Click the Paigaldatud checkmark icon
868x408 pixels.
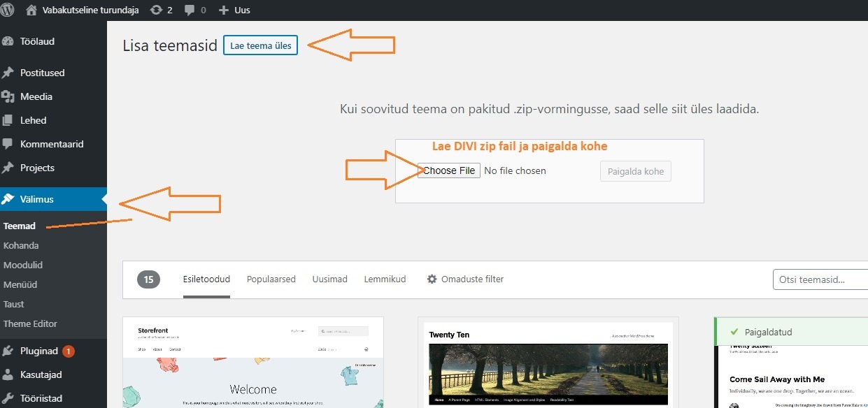click(734, 332)
